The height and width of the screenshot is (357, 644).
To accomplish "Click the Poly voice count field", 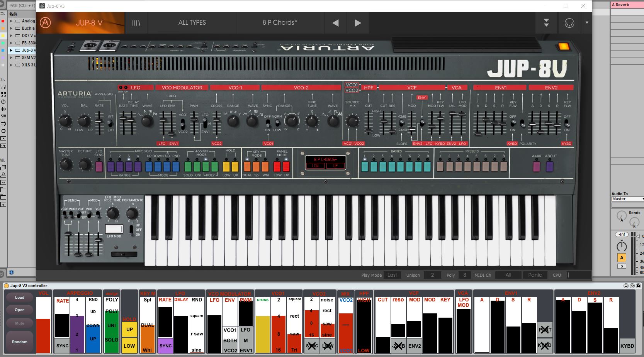I will (464, 275).
